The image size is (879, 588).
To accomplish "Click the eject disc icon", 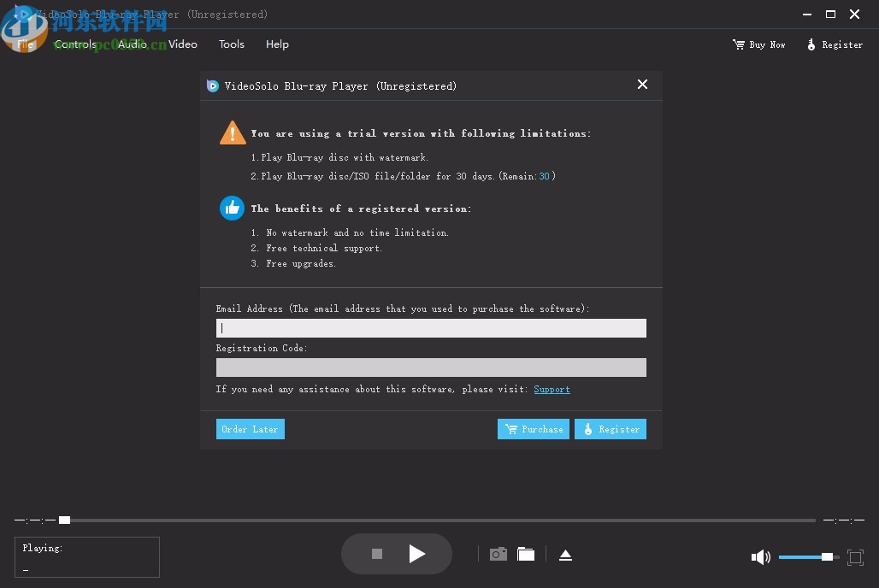I will (x=566, y=555).
